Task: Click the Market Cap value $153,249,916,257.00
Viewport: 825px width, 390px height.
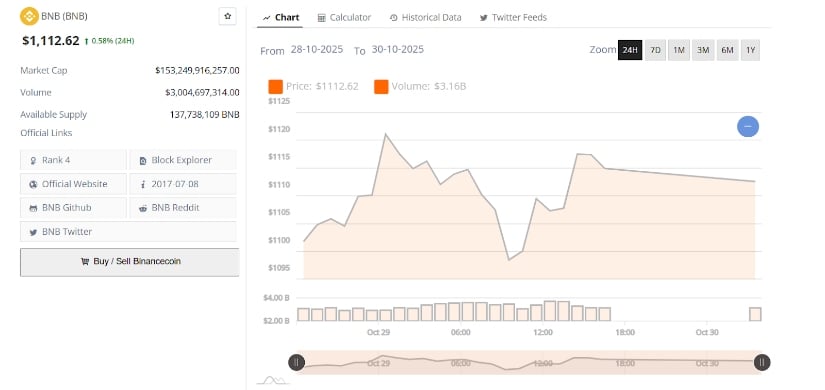Action: point(197,71)
